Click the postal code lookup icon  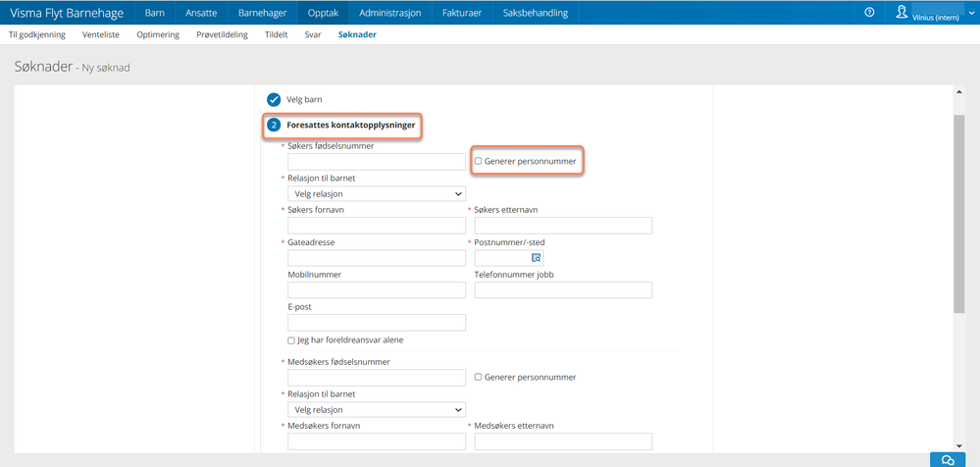[x=536, y=258]
